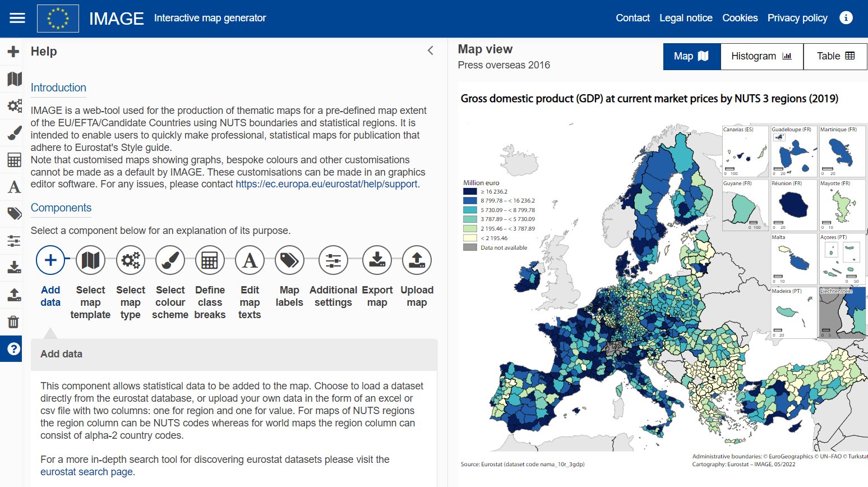This screenshot has height=487, width=868.
Task: Open map labels tag in sidebar
Action: pos(14,213)
